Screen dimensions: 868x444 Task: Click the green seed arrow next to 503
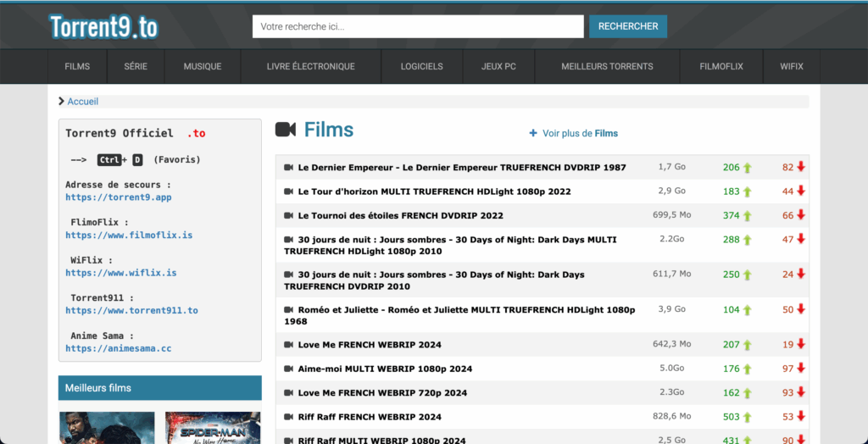(748, 417)
